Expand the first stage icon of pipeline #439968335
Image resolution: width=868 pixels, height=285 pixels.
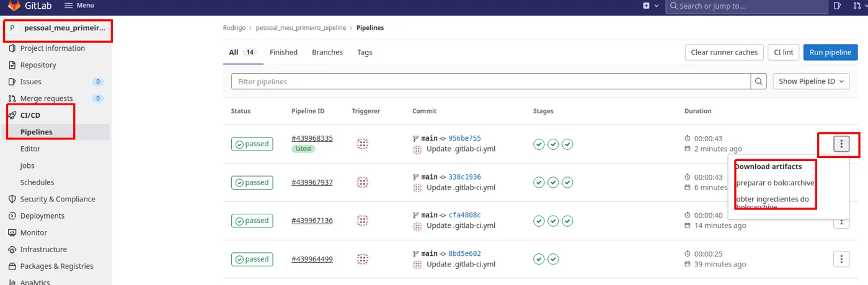(539, 144)
